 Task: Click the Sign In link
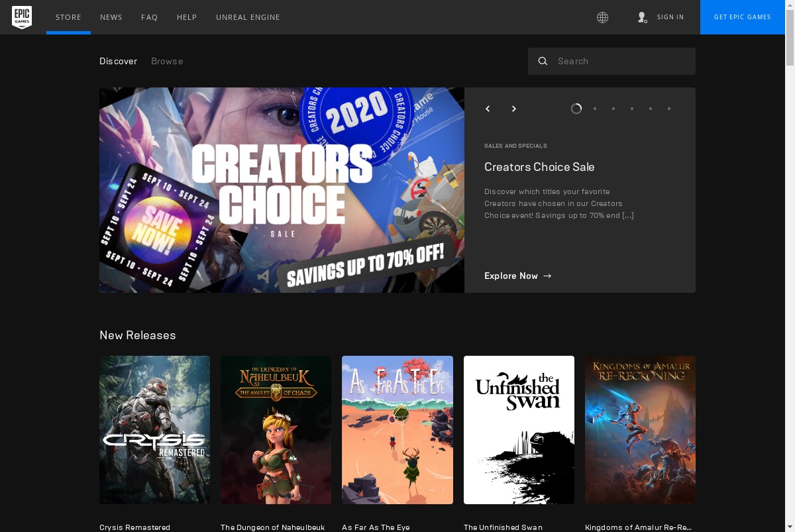point(670,17)
